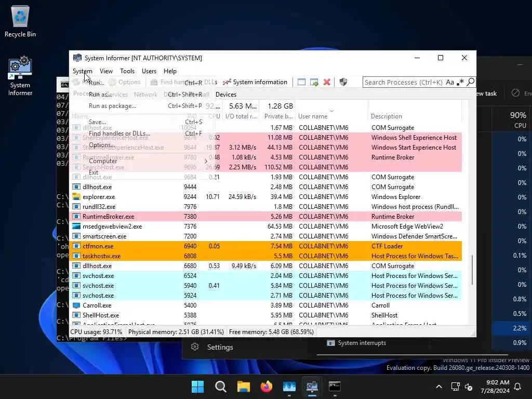Image resolution: width=532 pixels, height=399 pixels.
Task: Open the Recycle Bin desktop icon
Action: pos(20,21)
